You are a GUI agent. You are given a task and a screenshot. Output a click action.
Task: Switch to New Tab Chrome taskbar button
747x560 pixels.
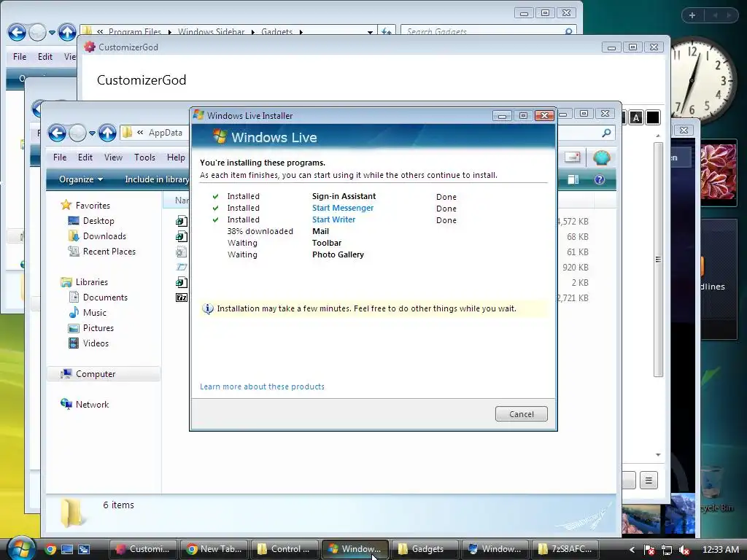214,549
